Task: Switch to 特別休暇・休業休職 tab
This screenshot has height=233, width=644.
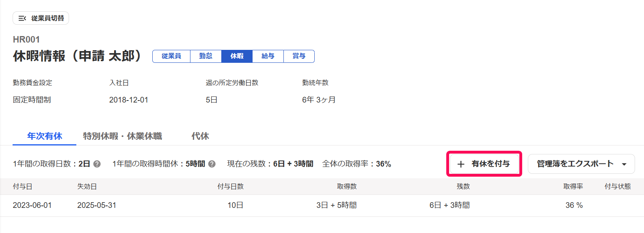Action: [x=123, y=136]
